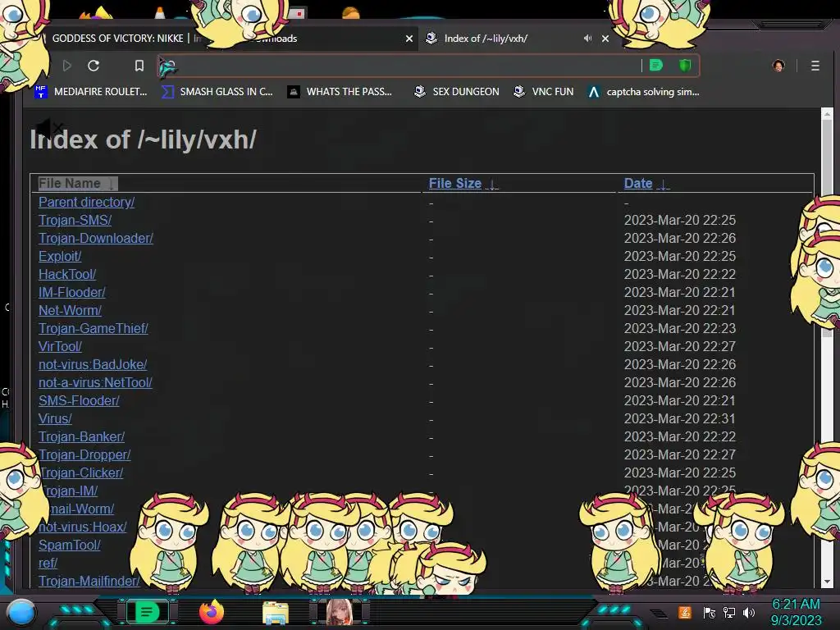This screenshot has width=840, height=630.
Task: Click the page vertical scrollbar thumb
Action: (827, 228)
